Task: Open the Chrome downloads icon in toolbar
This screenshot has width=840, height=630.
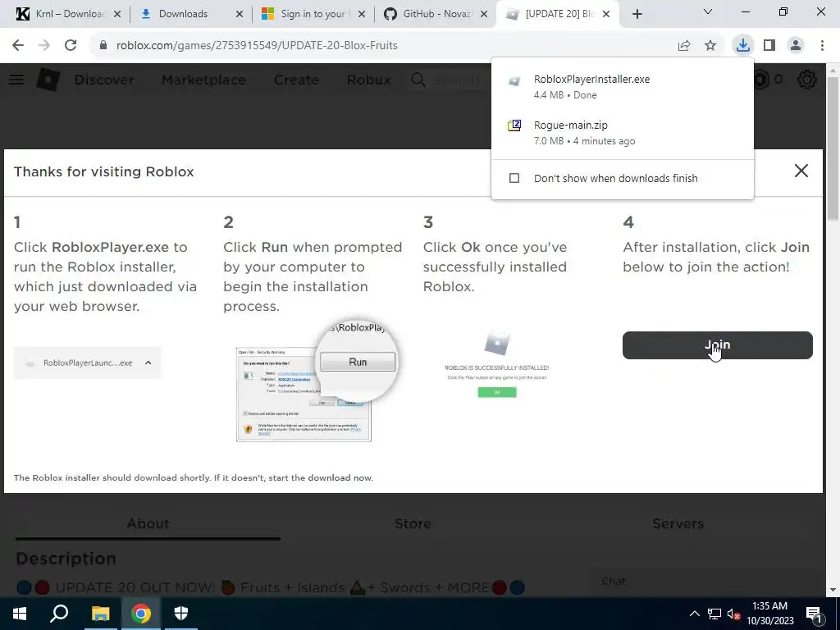Action: click(742, 45)
